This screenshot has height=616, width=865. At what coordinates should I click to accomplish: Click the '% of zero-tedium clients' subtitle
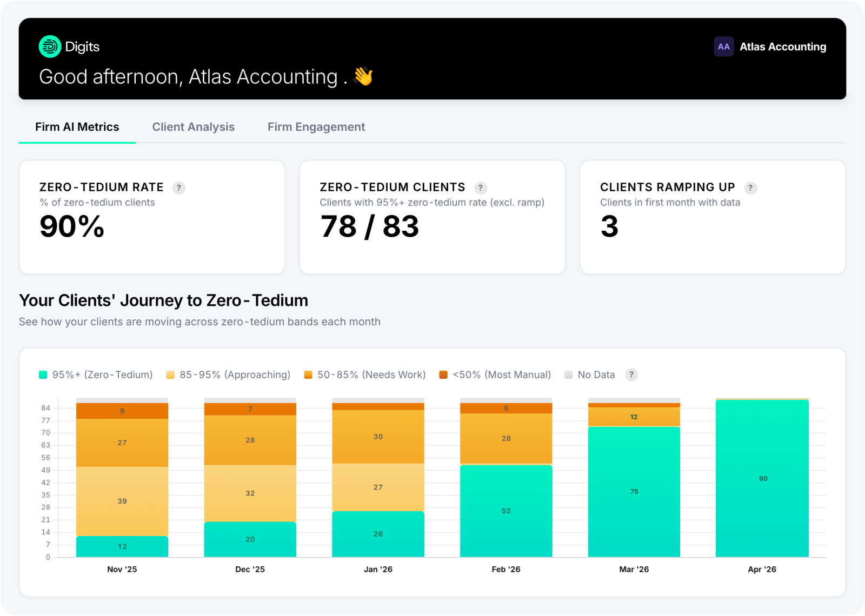[97, 203]
